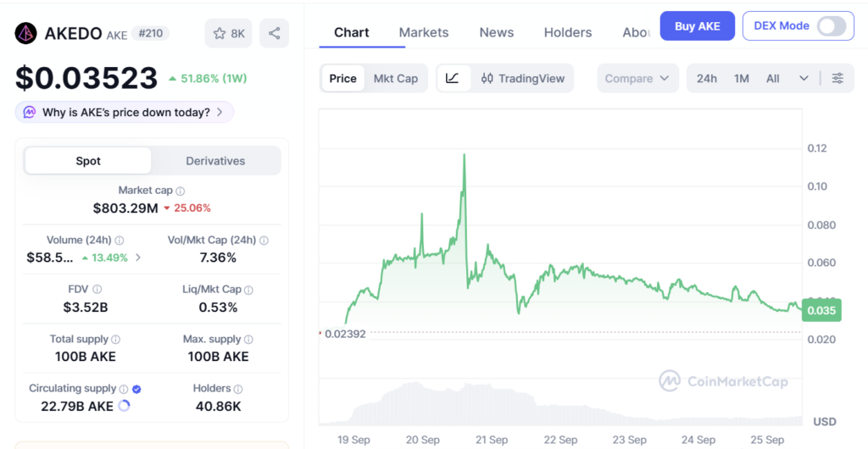This screenshot has height=449, width=868.
Task: Click the AKEDO coin logo icon
Action: (x=25, y=33)
